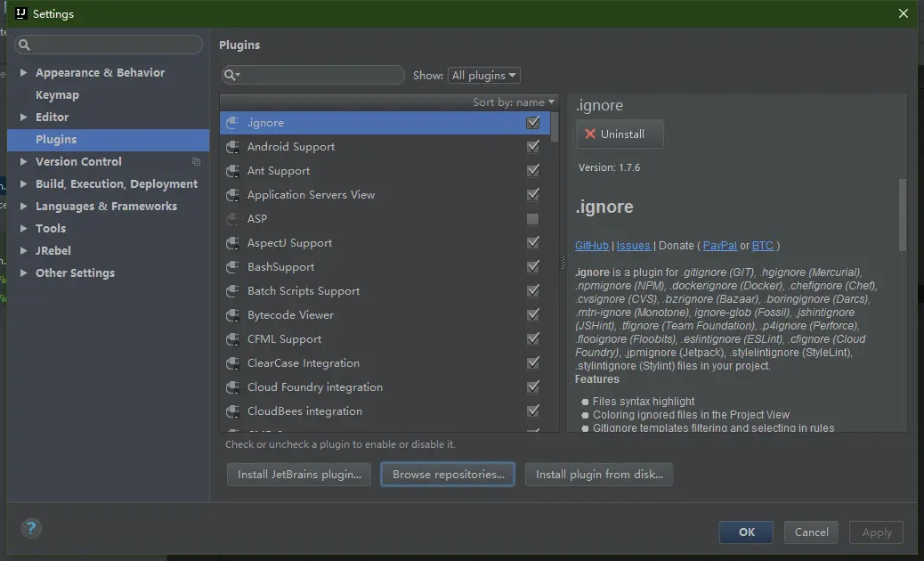Click the Android Support plugin icon
The width and height of the screenshot is (924, 561).
[x=232, y=147]
